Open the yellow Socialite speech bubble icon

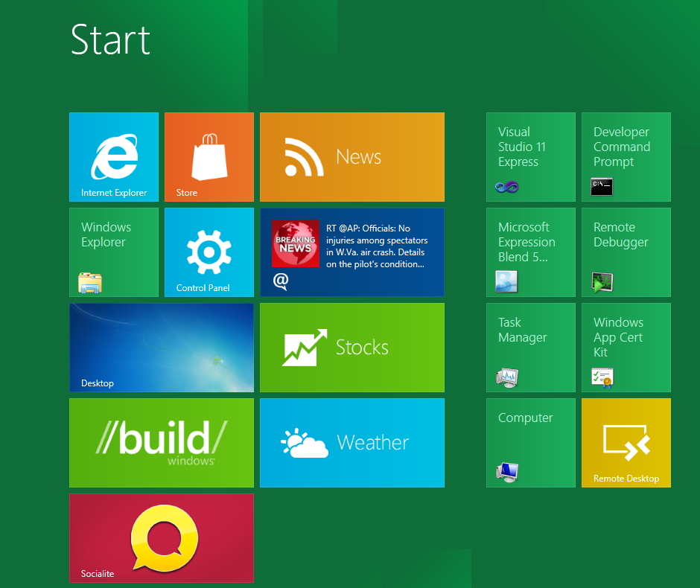(165, 537)
